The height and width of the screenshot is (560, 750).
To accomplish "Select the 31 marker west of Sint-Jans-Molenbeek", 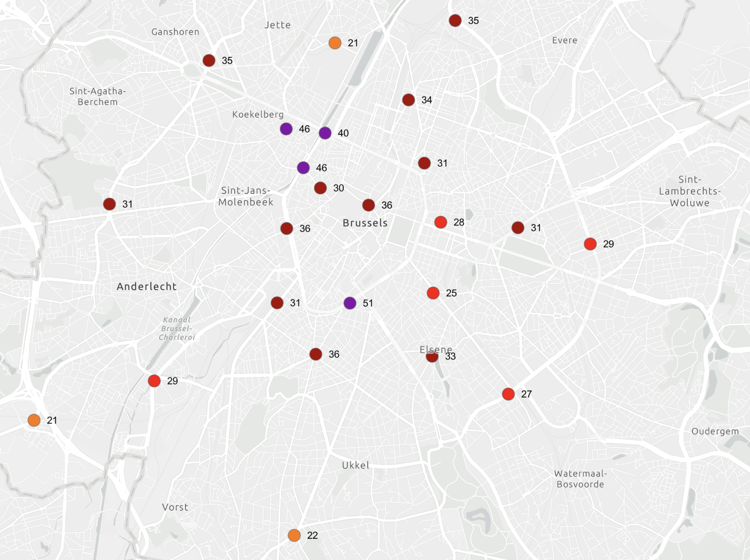I will [x=109, y=204].
